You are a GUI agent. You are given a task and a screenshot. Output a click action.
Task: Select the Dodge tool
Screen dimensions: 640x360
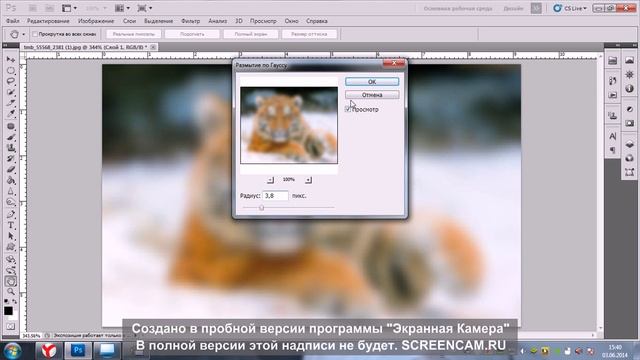(x=11, y=202)
